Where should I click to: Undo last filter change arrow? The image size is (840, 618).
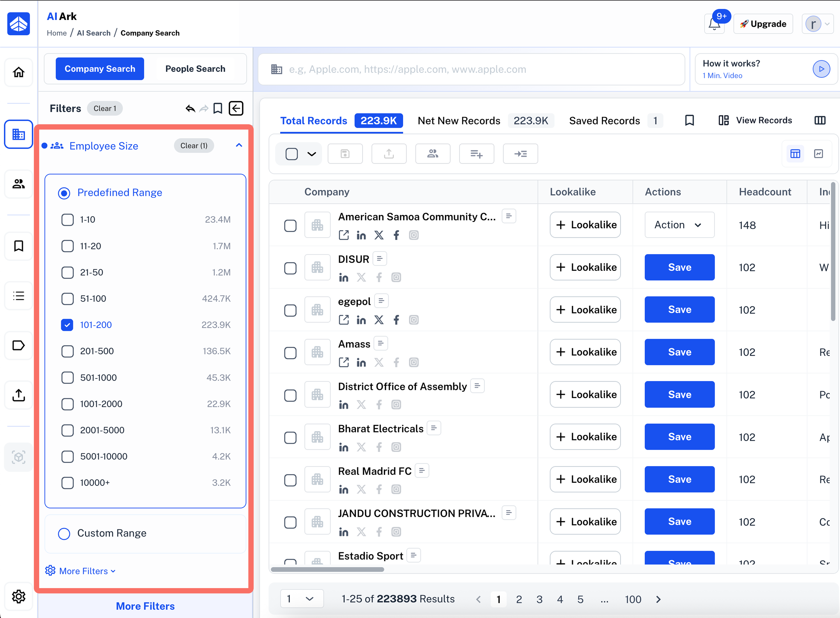(x=190, y=108)
